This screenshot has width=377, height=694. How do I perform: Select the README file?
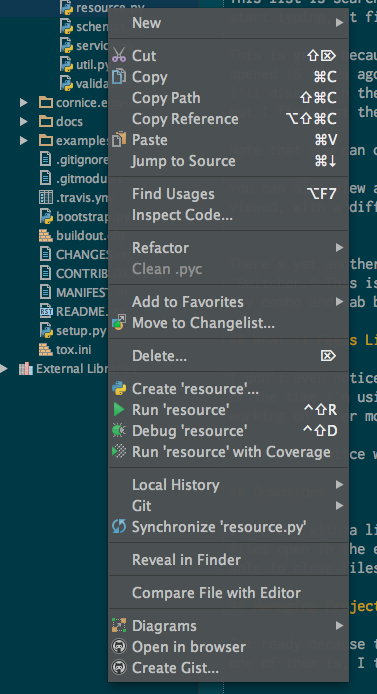click(x=82, y=312)
